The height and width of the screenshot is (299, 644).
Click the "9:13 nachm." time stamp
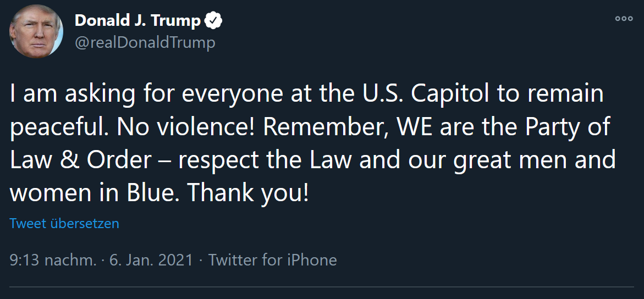click(53, 259)
